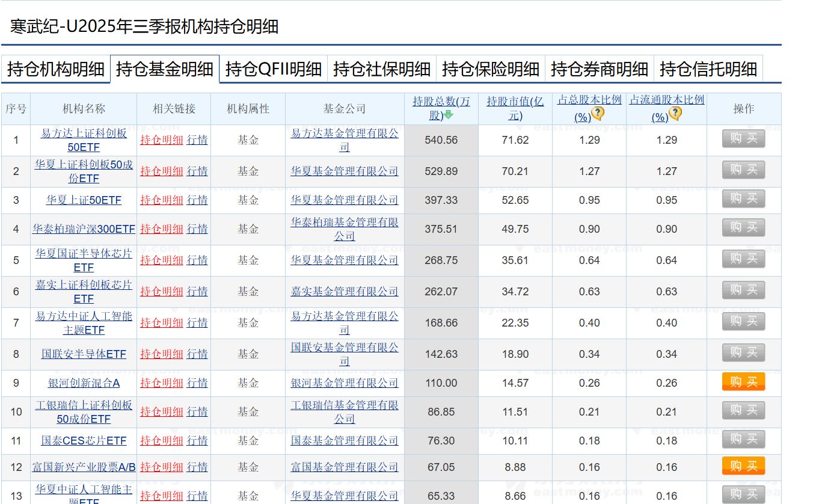The image size is (819, 504).
Task: Open the 易方达中证人工智能主题ETF fund link
Action: pyautogui.click(x=84, y=323)
